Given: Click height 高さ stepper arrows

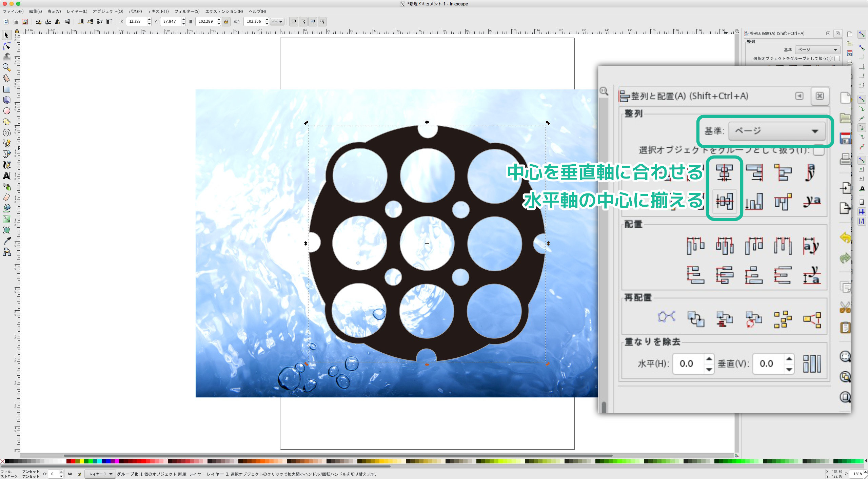Looking at the screenshot, I should tap(267, 22).
